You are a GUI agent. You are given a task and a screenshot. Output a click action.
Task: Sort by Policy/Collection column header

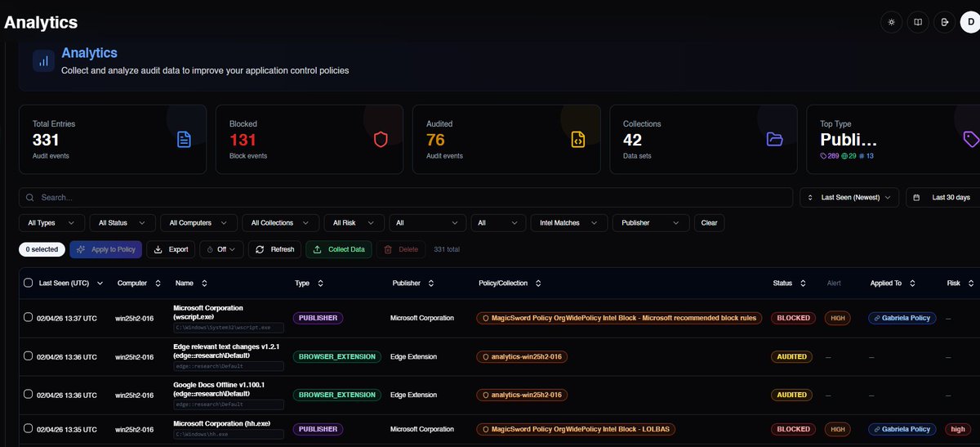pos(510,283)
